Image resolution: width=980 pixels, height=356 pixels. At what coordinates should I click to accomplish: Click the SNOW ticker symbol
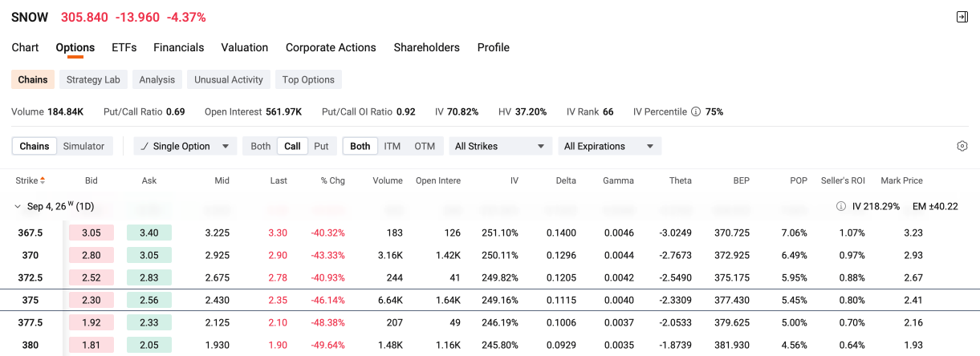tap(30, 17)
